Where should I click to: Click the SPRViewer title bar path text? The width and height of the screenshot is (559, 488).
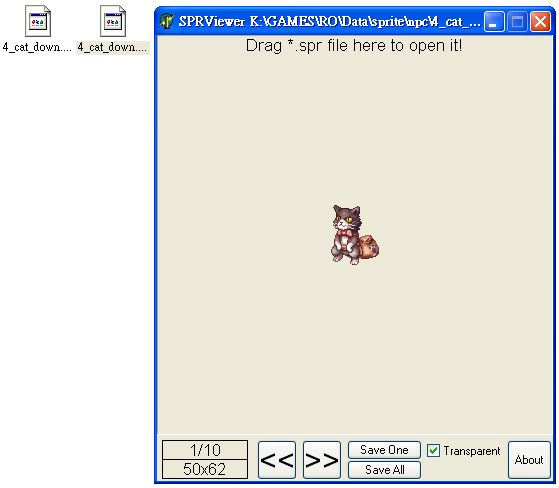329,21
